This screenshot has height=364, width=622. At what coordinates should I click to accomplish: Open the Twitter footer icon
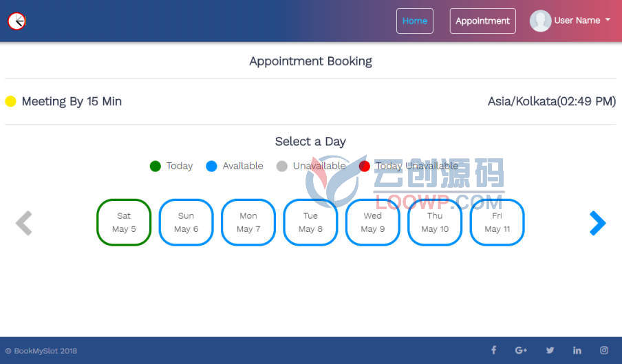(550, 350)
